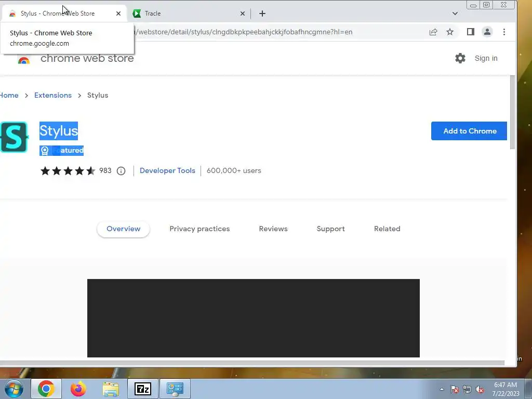
Task: Open 7-Zip from the taskbar
Action: click(142, 389)
